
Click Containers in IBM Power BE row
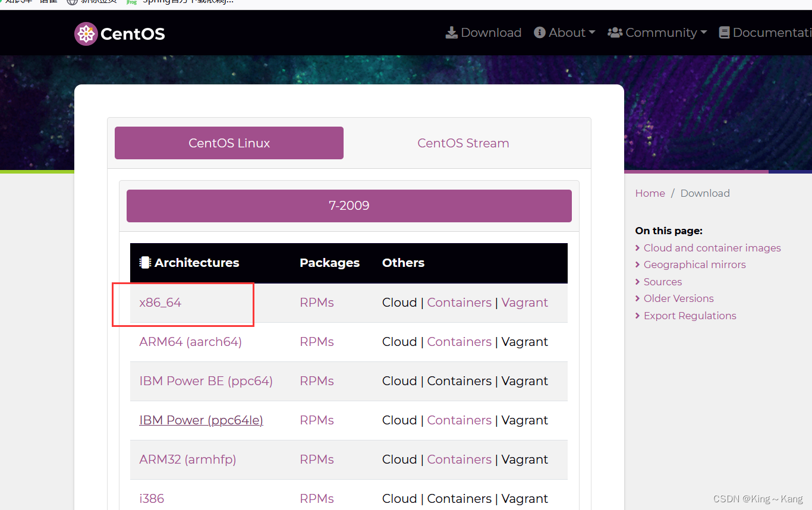coord(459,381)
